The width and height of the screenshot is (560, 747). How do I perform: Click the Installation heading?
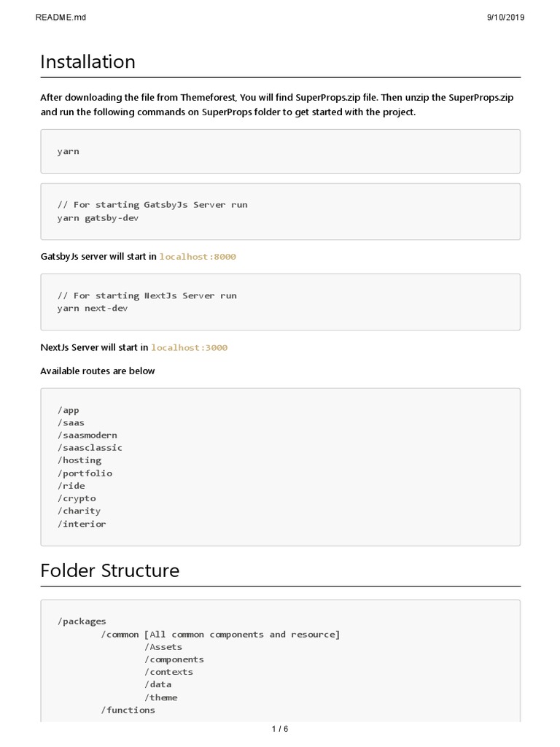click(x=88, y=62)
